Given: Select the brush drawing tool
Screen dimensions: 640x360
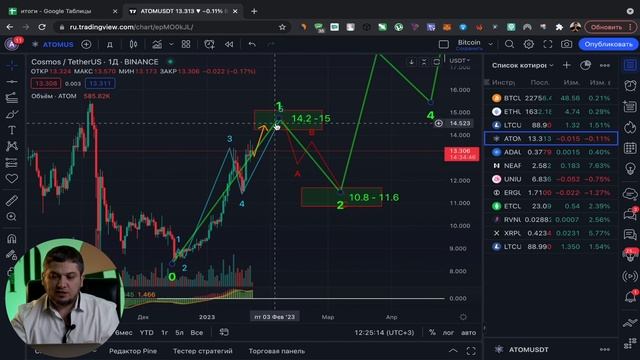Looking at the screenshot, I should click(12, 114).
